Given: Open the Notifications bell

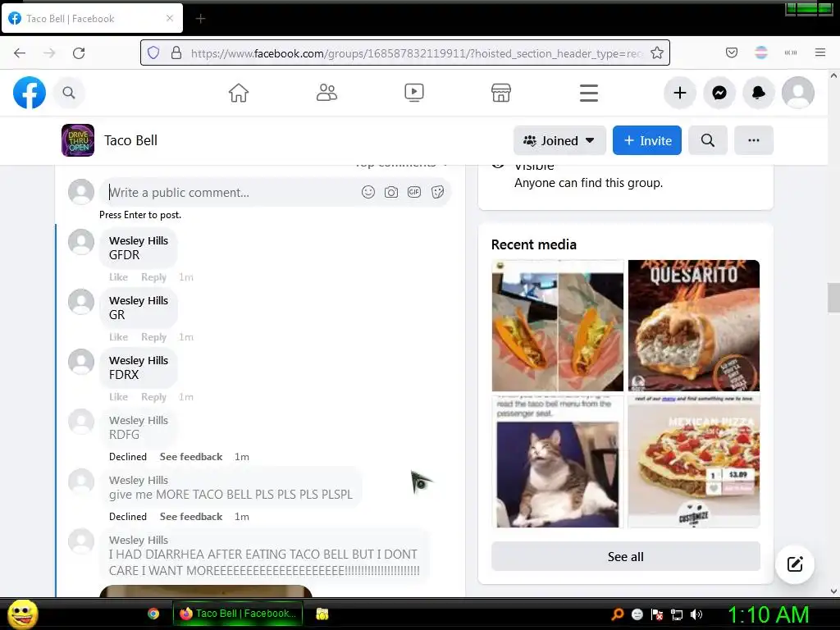Looking at the screenshot, I should point(759,93).
